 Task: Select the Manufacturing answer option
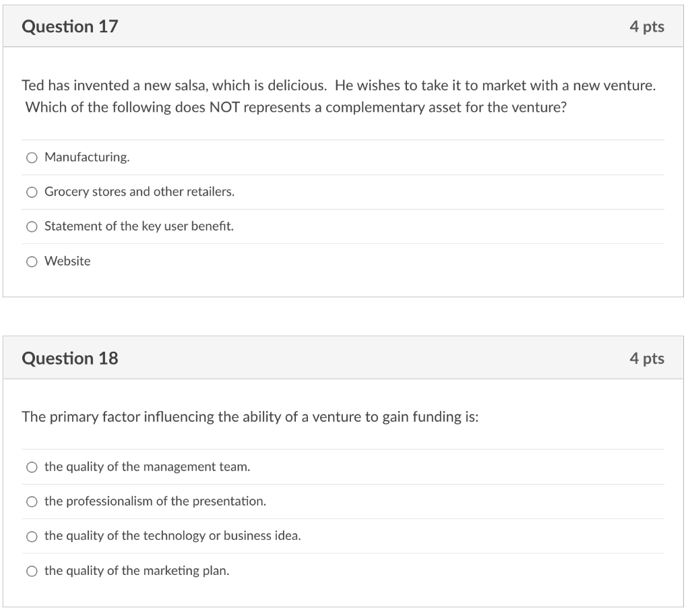click(x=32, y=157)
